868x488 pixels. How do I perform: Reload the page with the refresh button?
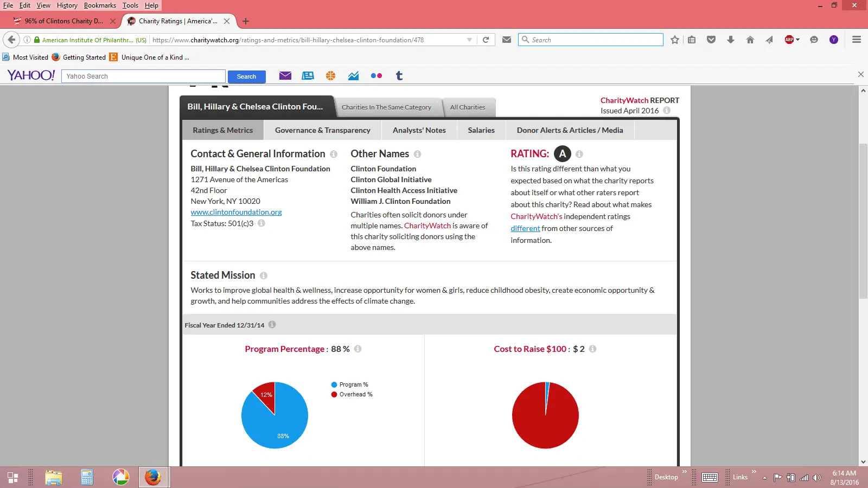(x=486, y=40)
